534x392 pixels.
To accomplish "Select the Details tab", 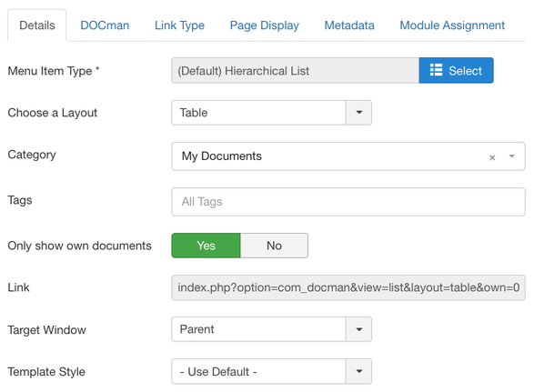I will (x=37, y=25).
